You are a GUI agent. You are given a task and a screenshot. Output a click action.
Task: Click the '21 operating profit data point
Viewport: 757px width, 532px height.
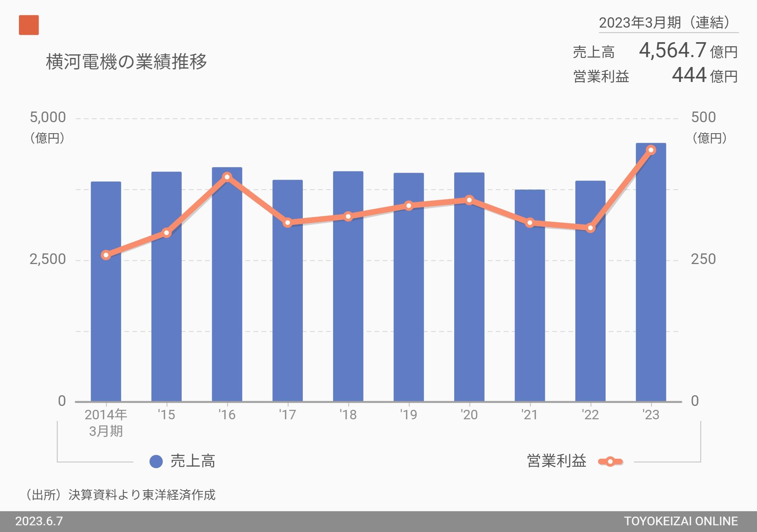[x=530, y=223]
